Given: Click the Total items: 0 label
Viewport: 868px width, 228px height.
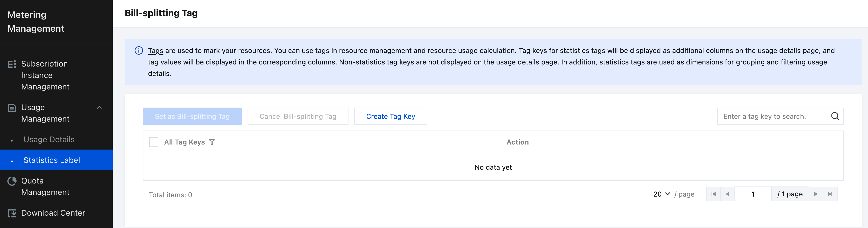Looking at the screenshot, I should (171, 195).
